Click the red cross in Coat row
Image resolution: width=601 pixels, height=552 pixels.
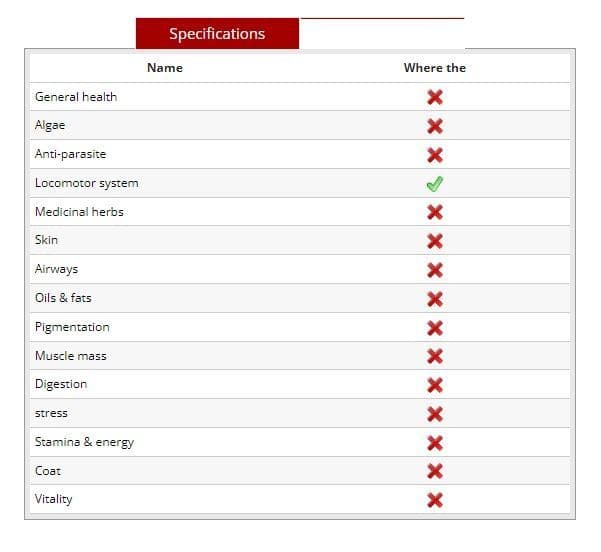tap(435, 471)
